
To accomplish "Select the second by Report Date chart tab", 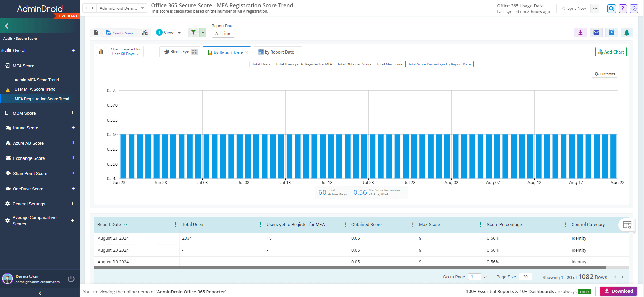I will point(277,52).
